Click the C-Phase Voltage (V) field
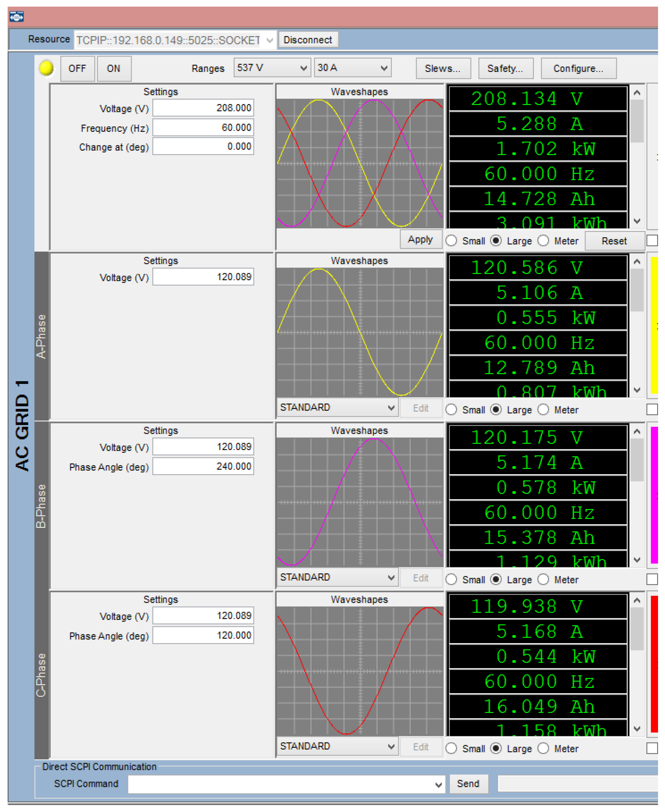 203,615
